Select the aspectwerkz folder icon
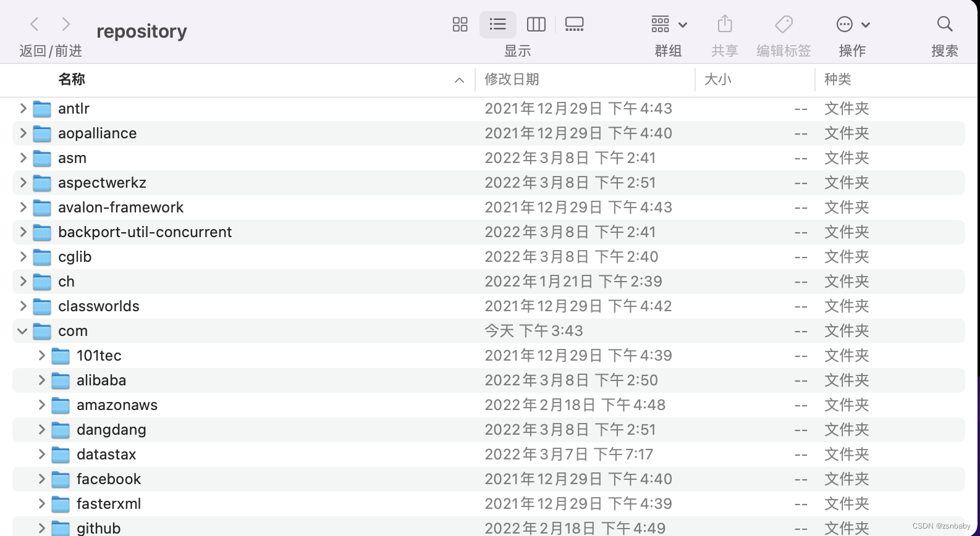 pyautogui.click(x=42, y=183)
